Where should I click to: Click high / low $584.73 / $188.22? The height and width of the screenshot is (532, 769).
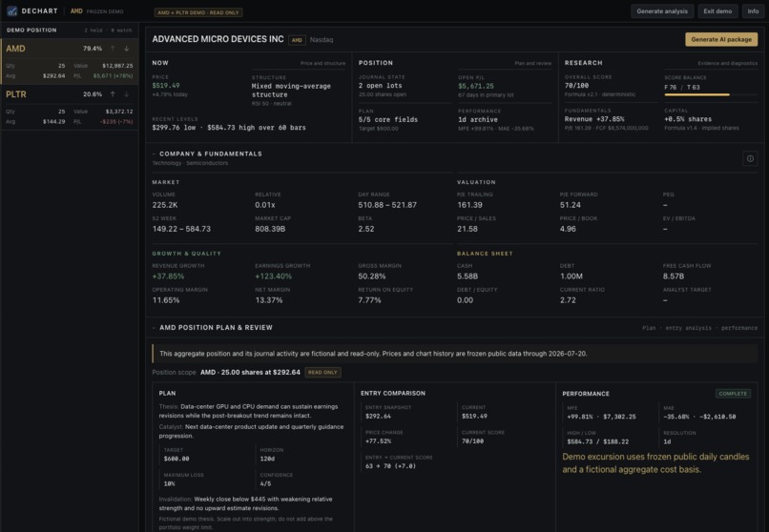[x=597, y=441]
